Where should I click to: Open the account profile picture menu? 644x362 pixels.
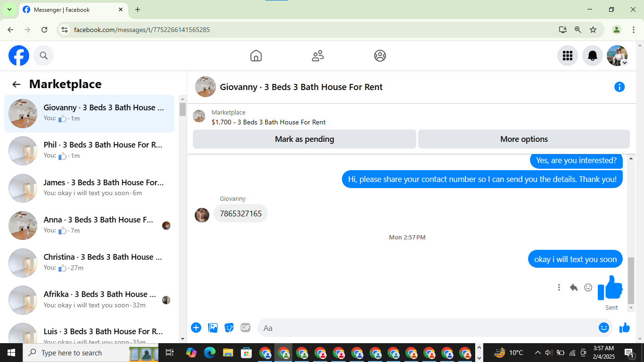pyautogui.click(x=617, y=56)
